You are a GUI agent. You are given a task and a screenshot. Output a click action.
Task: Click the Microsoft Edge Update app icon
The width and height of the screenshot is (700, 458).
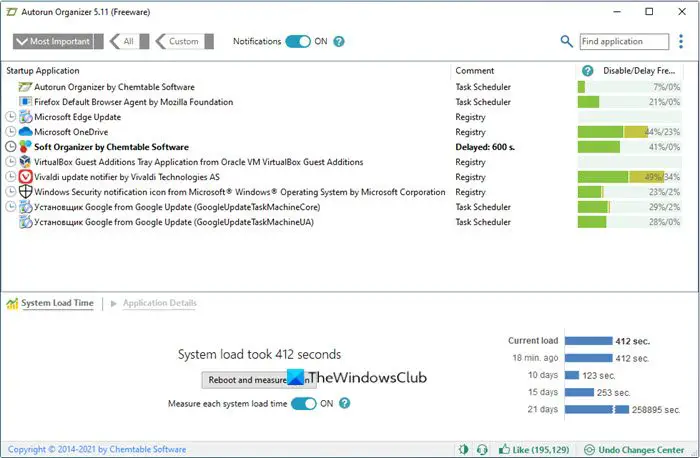tap(26, 117)
